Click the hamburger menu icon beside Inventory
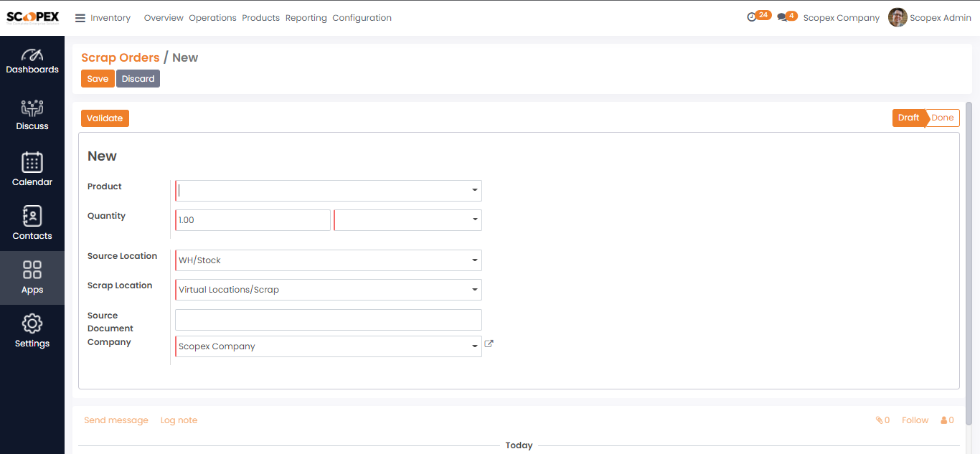Image resolution: width=980 pixels, height=454 pixels. pos(80,18)
